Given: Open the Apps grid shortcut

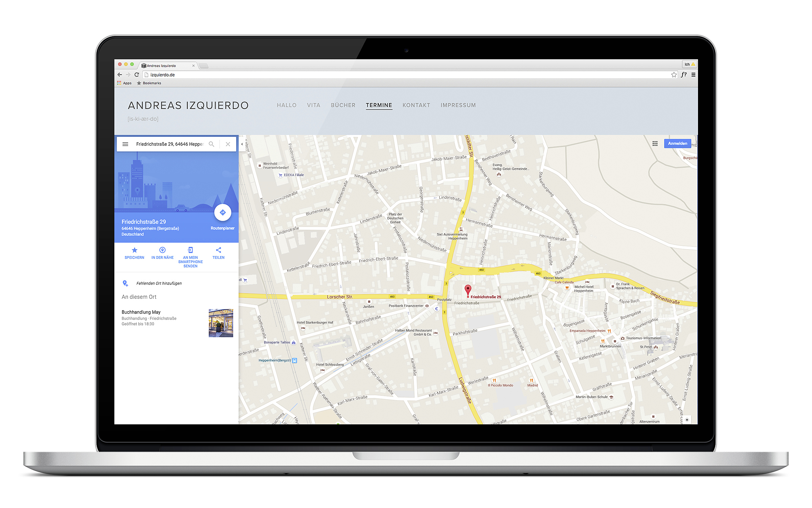Looking at the screenshot, I should pyautogui.click(x=124, y=83).
